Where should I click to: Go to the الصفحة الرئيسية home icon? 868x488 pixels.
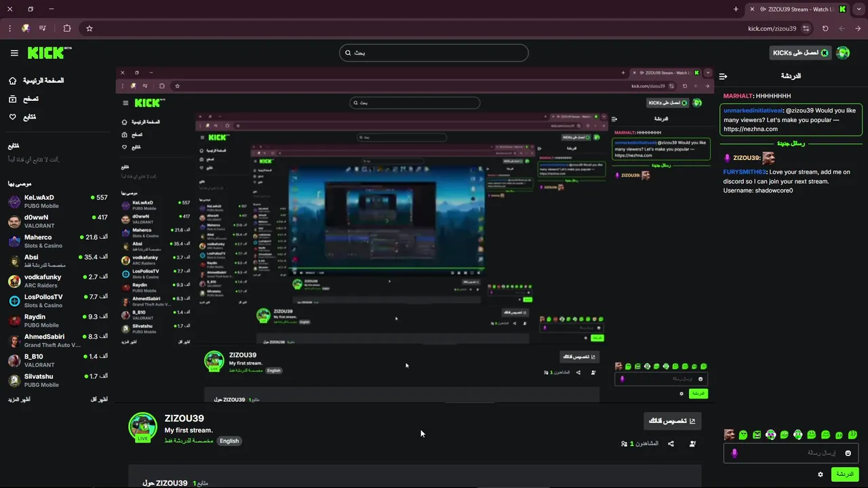13,81
